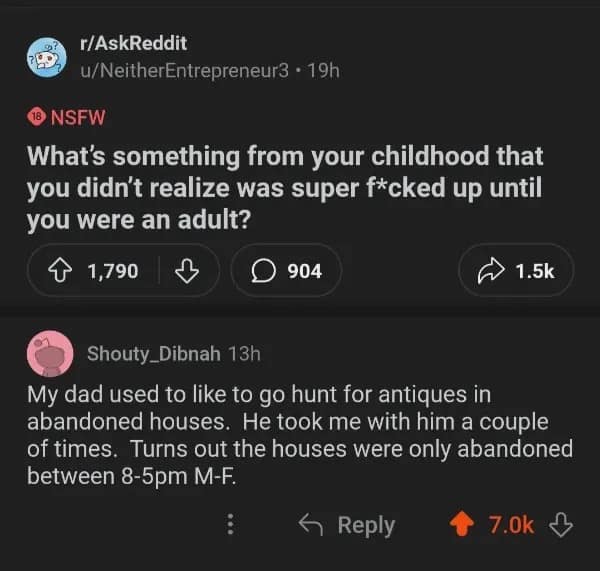Open Shouty_Dibnah username link
This screenshot has height=571, width=600.
point(154,353)
